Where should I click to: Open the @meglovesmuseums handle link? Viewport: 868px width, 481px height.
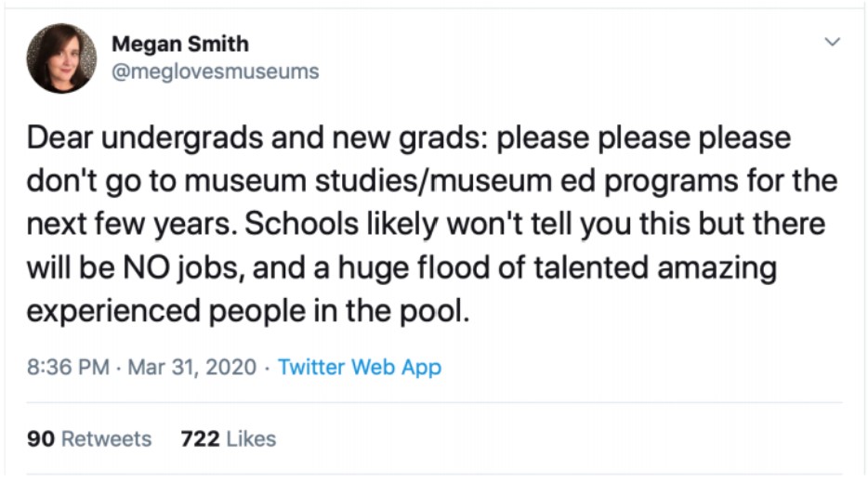[215, 71]
